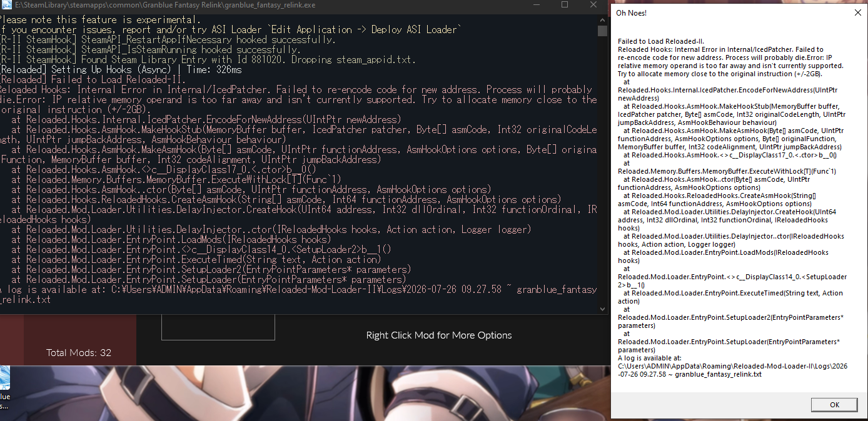
Task: Click console line 'EntryPoint.ExecuteTimed(String text, Action action)'
Action: 196,259
